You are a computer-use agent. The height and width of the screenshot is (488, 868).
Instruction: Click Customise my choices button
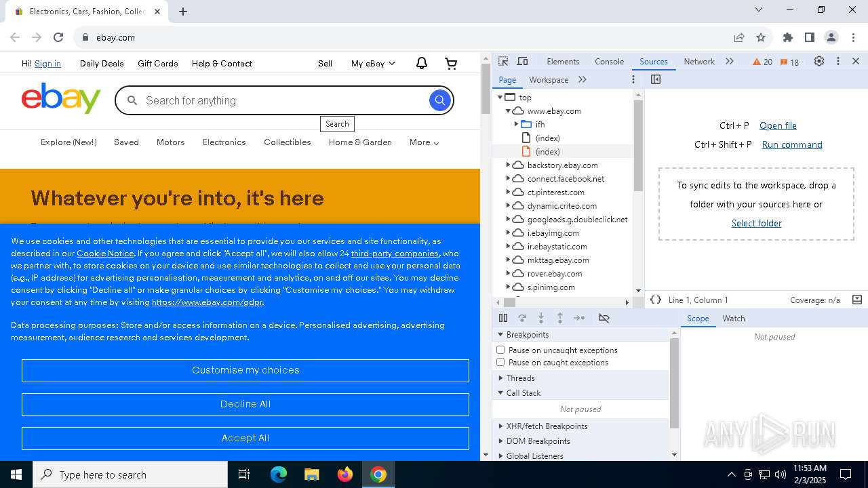(245, 370)
